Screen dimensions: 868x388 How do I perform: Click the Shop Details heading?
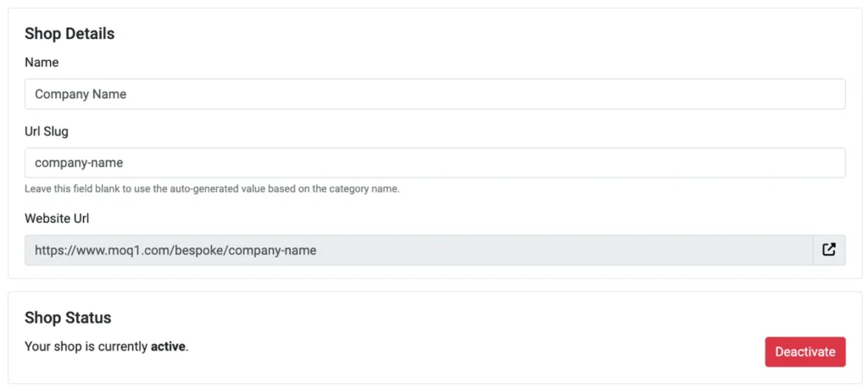[70, 34]
